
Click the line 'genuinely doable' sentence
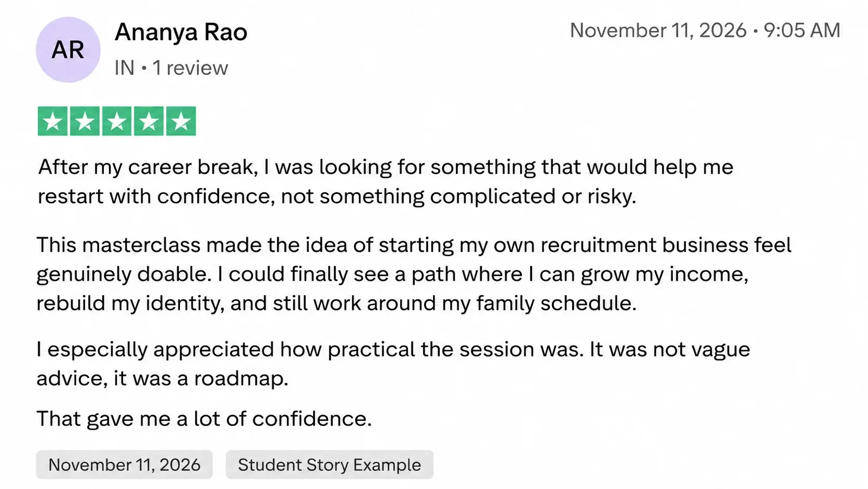(392, 274)
